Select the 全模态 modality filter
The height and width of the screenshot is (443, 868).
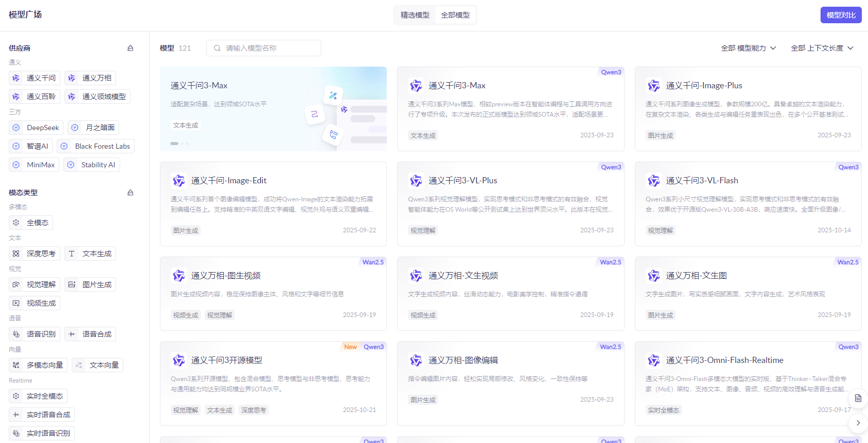point(31,223)
